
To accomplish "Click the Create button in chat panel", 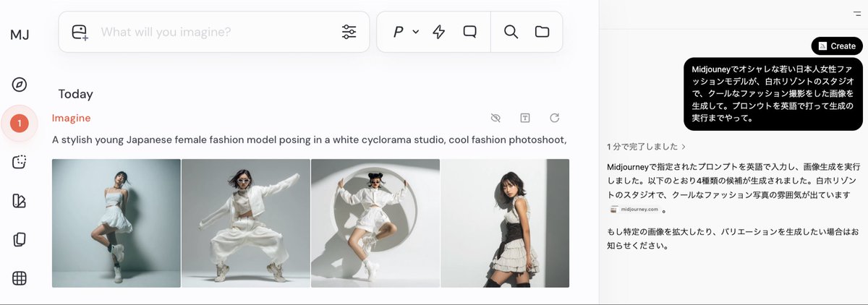I will coord(837,46).
